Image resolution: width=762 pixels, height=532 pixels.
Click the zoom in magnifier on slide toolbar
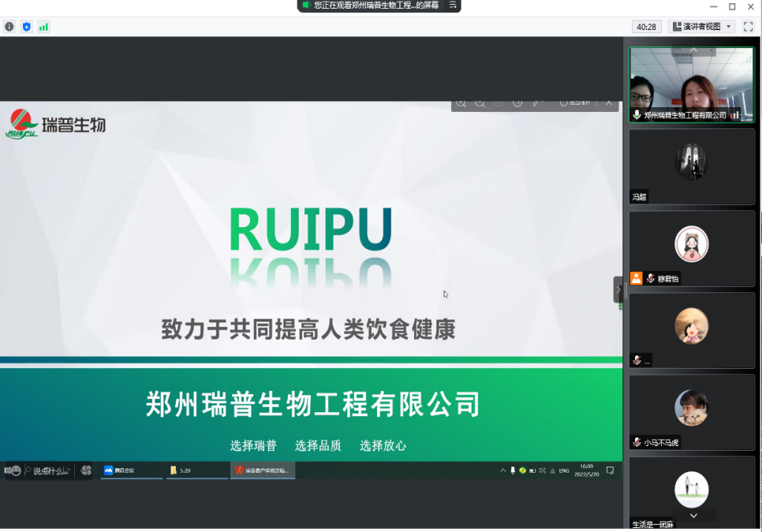click(x=461, y=102)
